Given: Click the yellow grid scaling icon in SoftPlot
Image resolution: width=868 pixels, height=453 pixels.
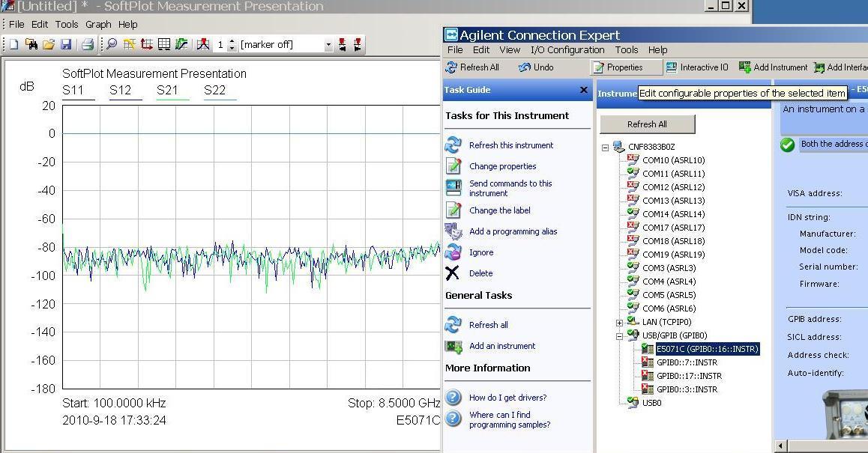Looking at the screenshot, I should pyautogui.click(x=130, y=45).
